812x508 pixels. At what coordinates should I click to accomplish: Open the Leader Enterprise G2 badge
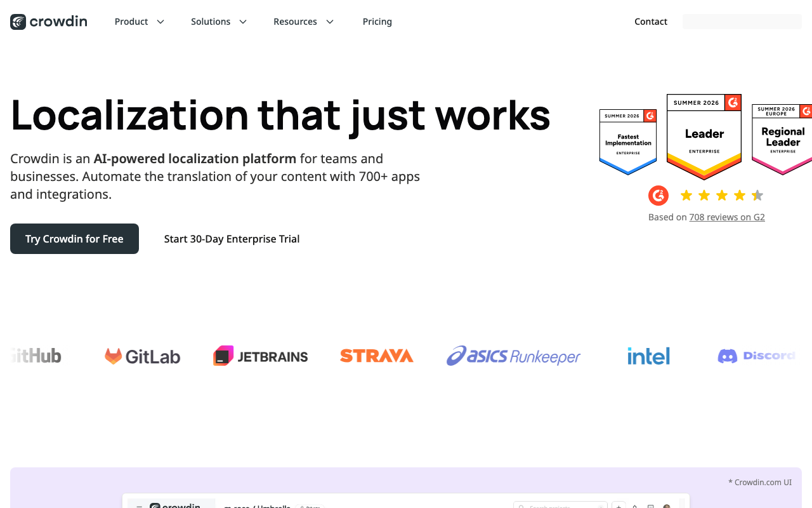coord(704,137)
